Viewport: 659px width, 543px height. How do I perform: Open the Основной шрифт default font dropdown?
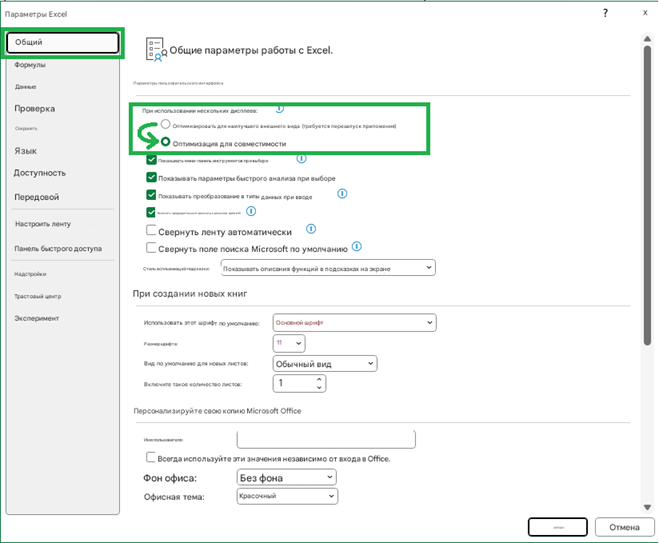click(354, 323)
